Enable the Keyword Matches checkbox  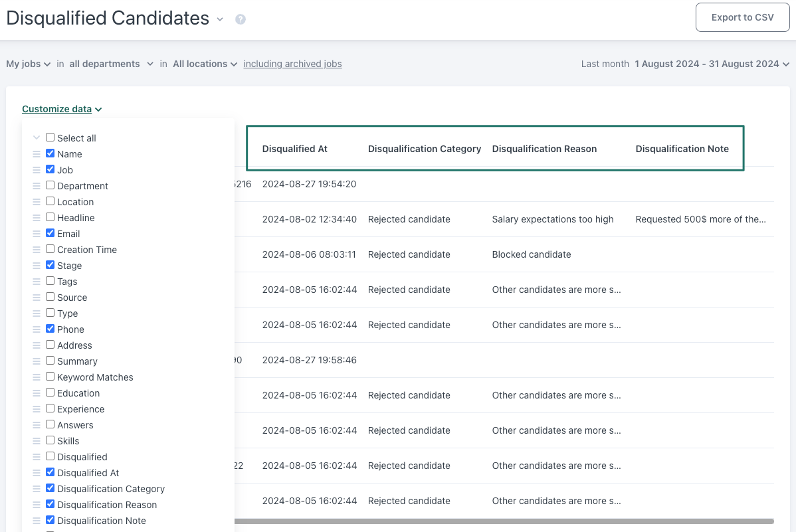pos(50,377)
